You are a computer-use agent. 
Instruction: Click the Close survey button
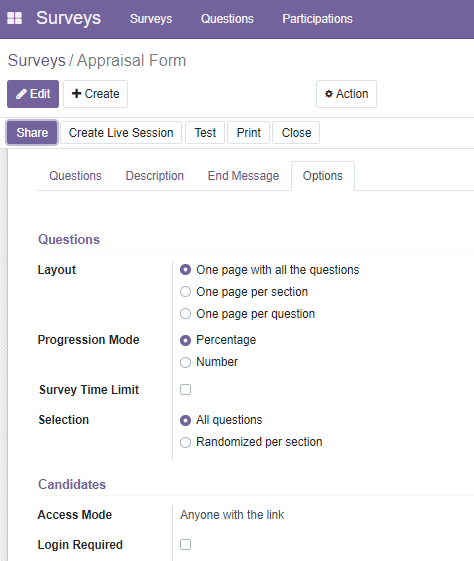pyautogui.click(x=296, y=133)
